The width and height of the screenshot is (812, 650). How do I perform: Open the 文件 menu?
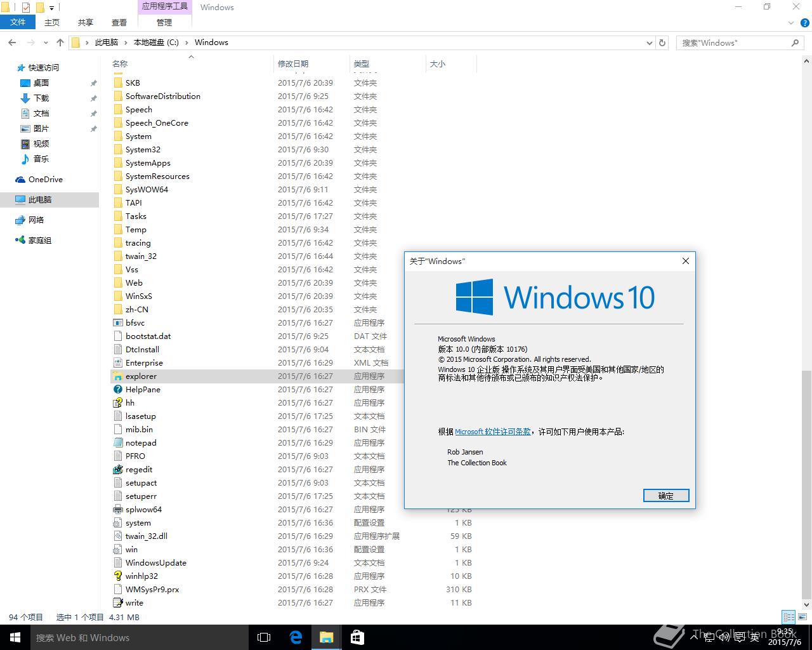pos(18,22)
